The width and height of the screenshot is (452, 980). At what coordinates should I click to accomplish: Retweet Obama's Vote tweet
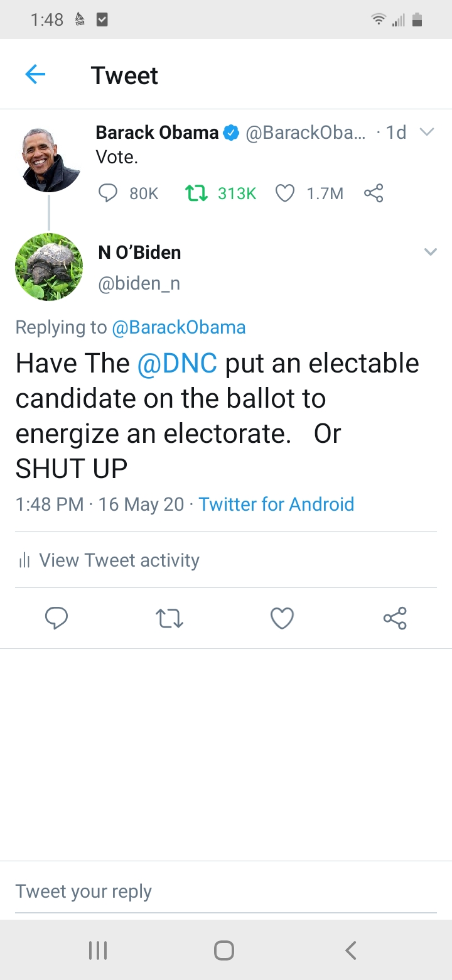point(197,193)
